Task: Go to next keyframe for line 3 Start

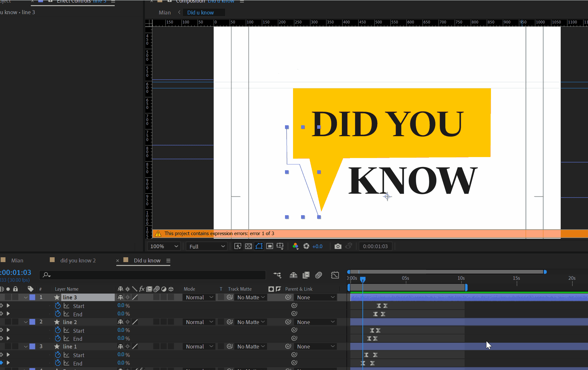Action: tap(8, 305)
